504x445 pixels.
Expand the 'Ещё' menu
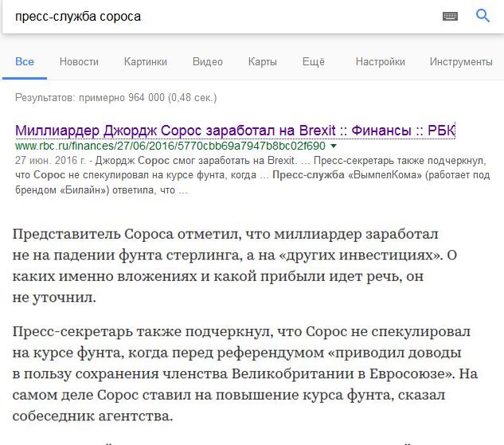314,61
